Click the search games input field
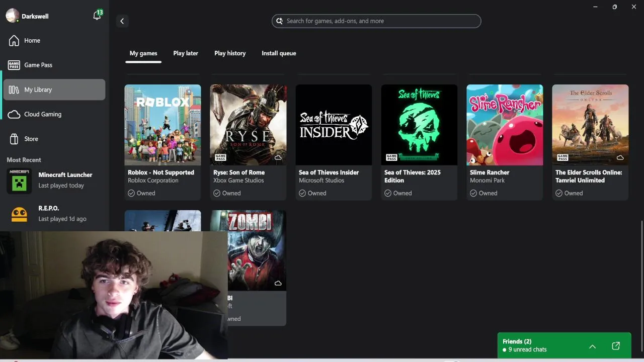Image resolution: width=644 pixels, height=362 pixels. pyautogui.click(x=376, y=21)
